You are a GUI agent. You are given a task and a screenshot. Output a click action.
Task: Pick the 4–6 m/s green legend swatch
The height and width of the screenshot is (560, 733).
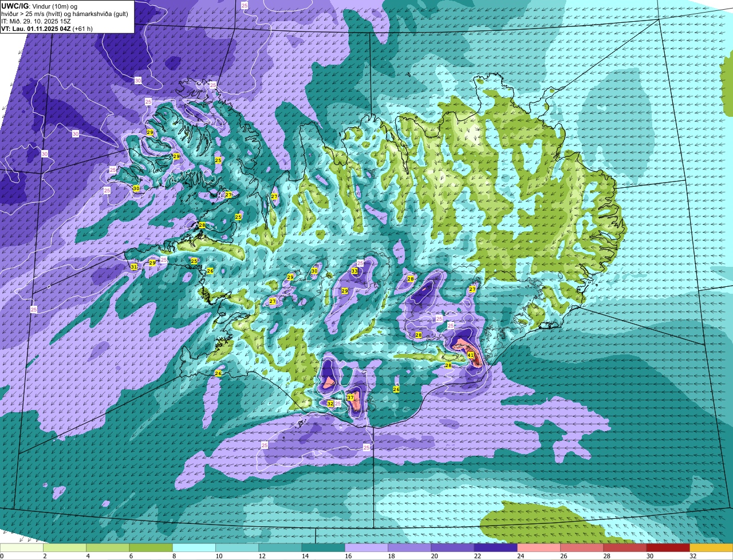108,547
